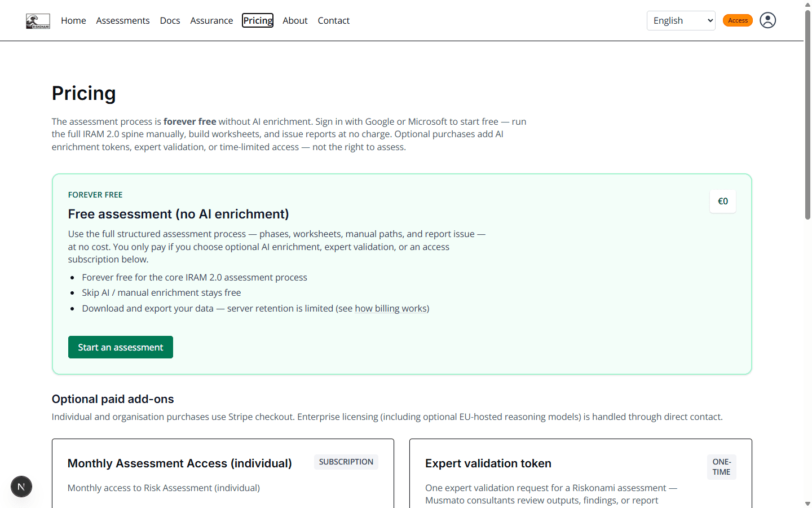The height and width of the screenshot is (508, 812).
Task: Click the 'Optional paid add-ons' heading
Action: click(x=113, y=399)
